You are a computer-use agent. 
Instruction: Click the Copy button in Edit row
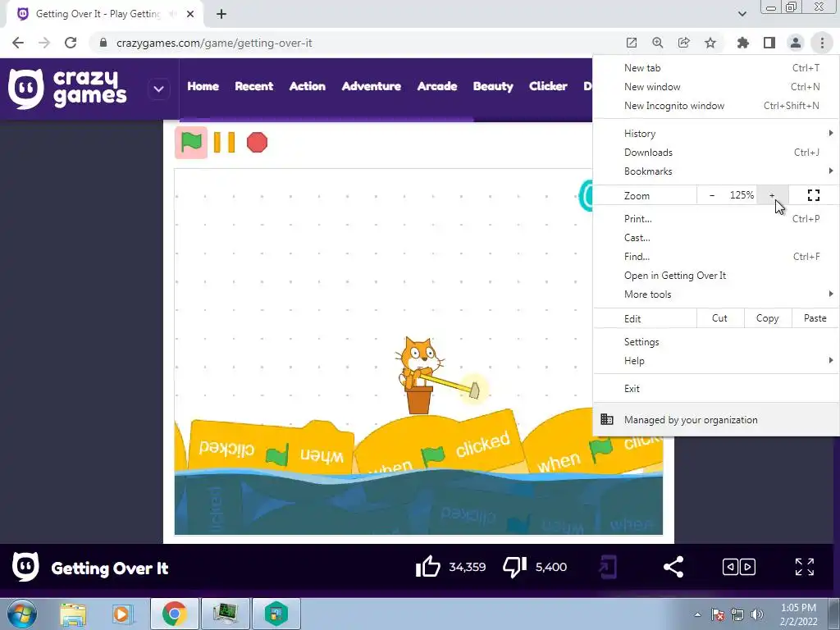click(x=767, y=318)
